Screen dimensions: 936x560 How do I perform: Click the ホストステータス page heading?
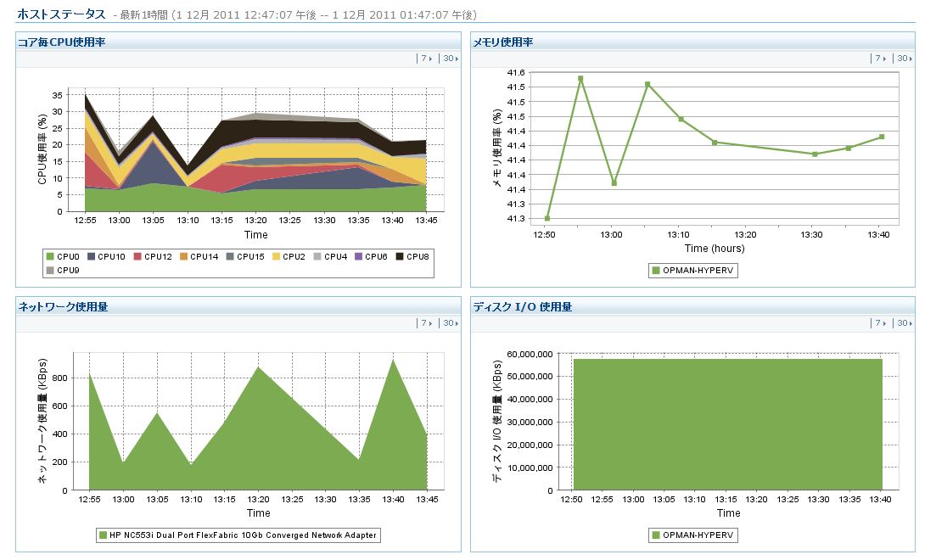click(61, 14)
